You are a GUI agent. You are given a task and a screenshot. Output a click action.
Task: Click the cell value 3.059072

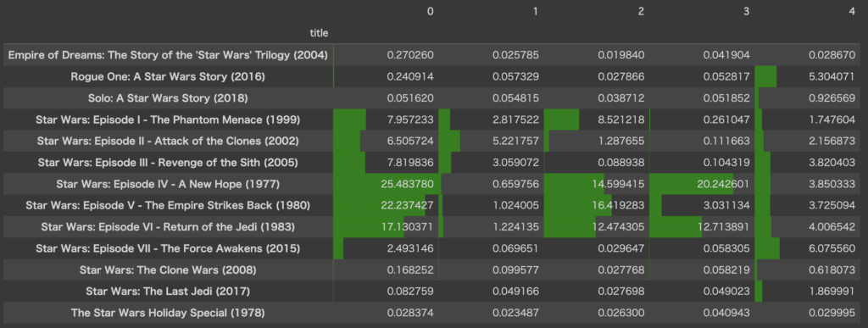tap(516, 163)
